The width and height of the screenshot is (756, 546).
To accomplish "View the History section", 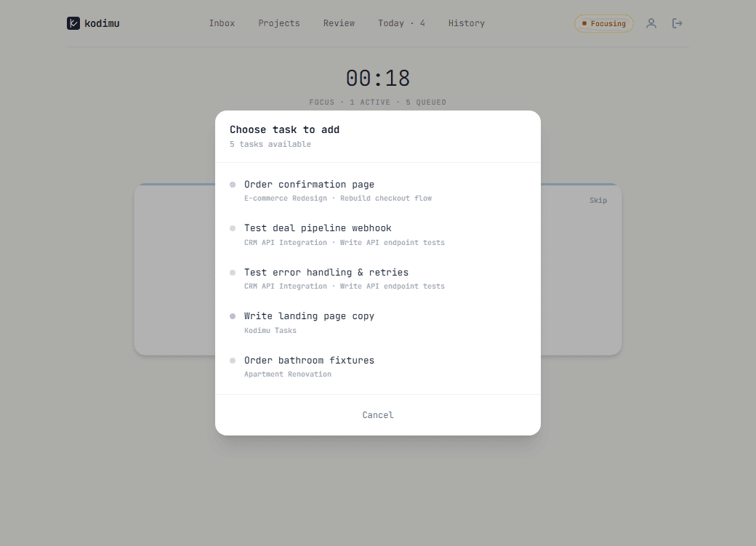I will click(x=466, y=23).
